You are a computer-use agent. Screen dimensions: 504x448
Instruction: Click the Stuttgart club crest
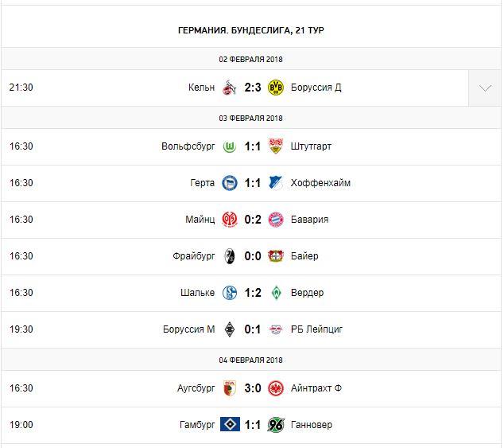pos(276,146)
